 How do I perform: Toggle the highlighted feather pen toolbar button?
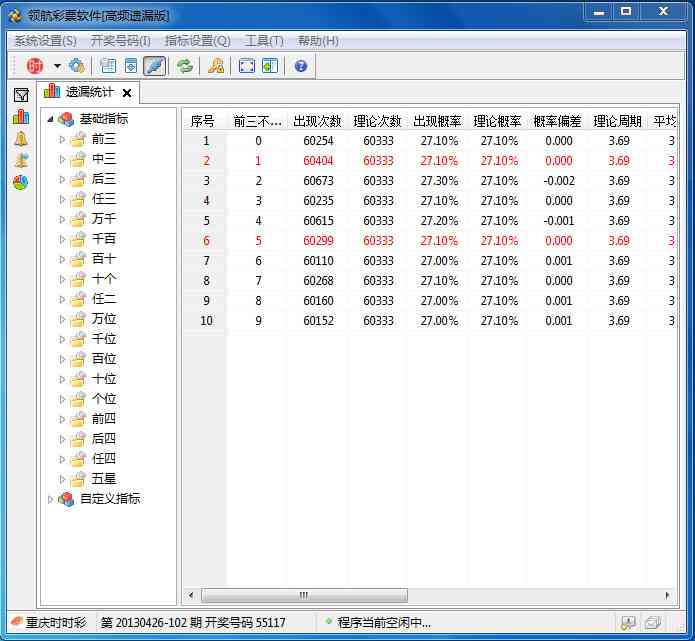click(155, 66)
